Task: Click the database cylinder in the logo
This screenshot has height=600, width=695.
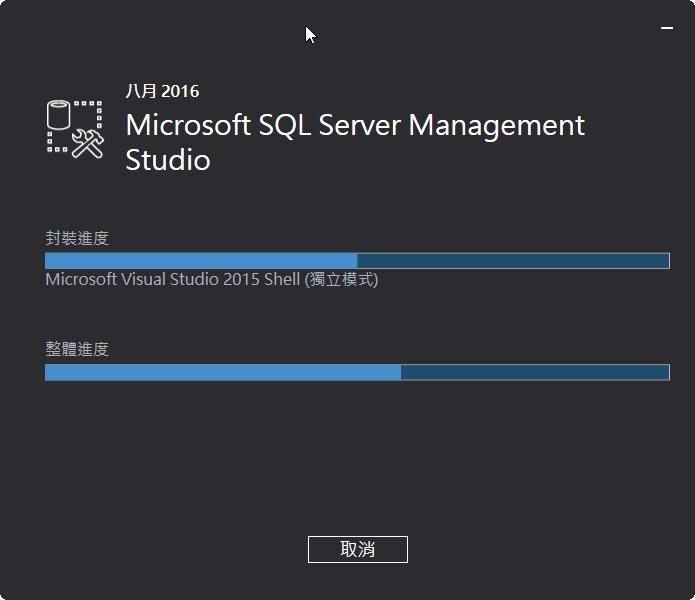Action: coord(59,115)
